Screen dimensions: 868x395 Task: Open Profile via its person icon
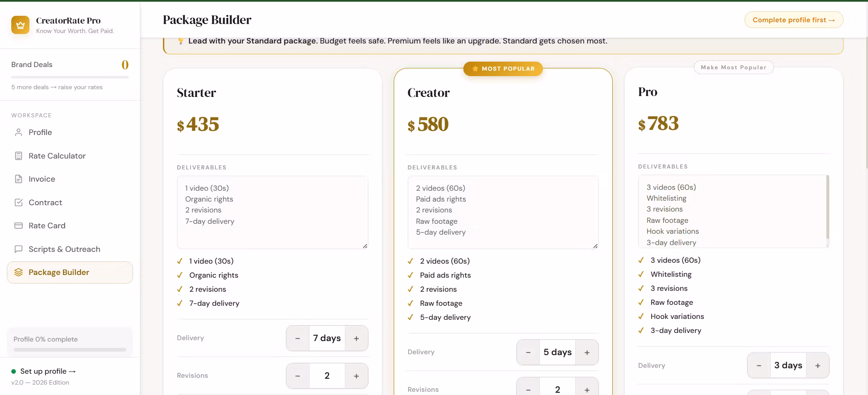pos(19,132)
